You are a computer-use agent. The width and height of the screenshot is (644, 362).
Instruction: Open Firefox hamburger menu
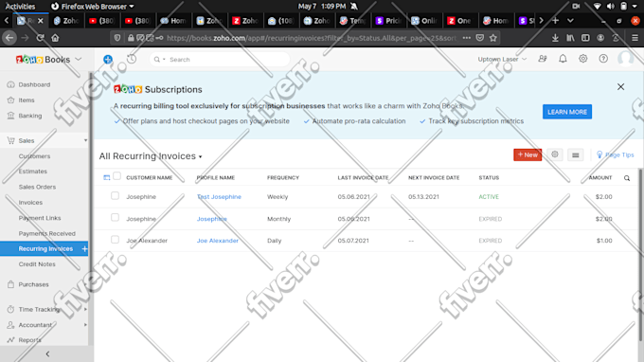coord(635,38)
